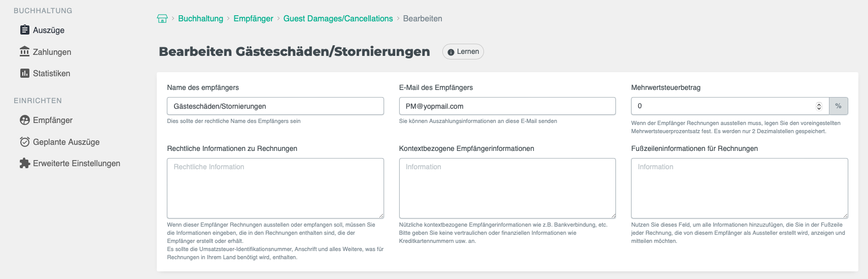Screen dimensions: 868x279
Task: Click the percent sign addon
Action: [x=838, y=106]
